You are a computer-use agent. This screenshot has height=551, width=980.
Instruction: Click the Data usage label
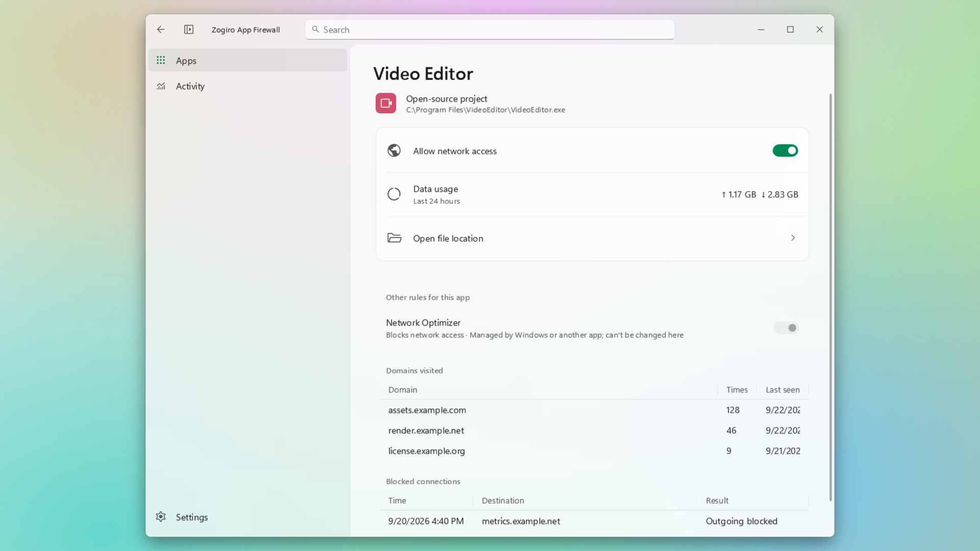[x=435, y=189]
